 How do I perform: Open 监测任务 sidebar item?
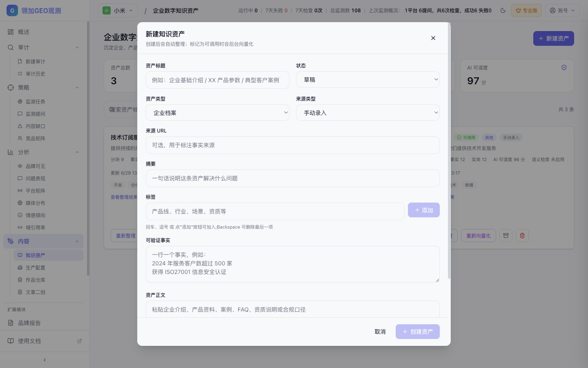pos(48,101)
